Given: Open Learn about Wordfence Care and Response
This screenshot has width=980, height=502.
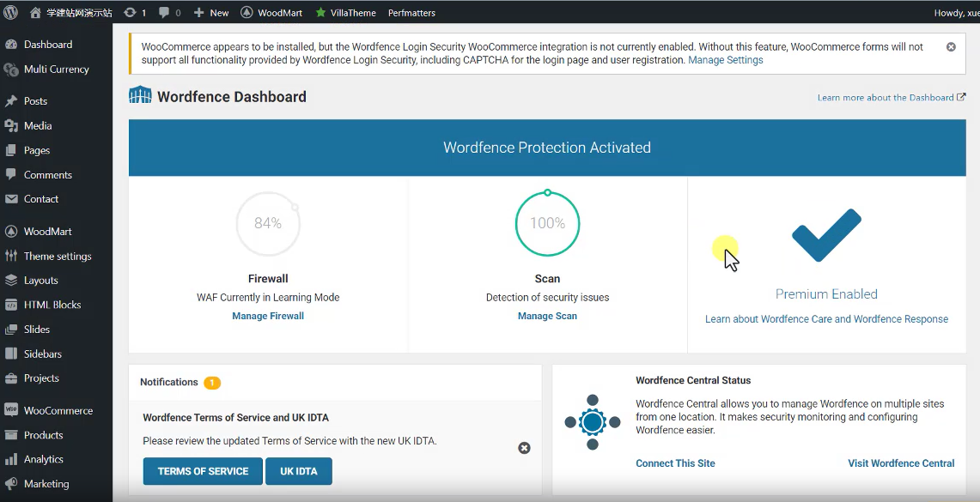Looking at the screenshot, I should tap(826, 319).
